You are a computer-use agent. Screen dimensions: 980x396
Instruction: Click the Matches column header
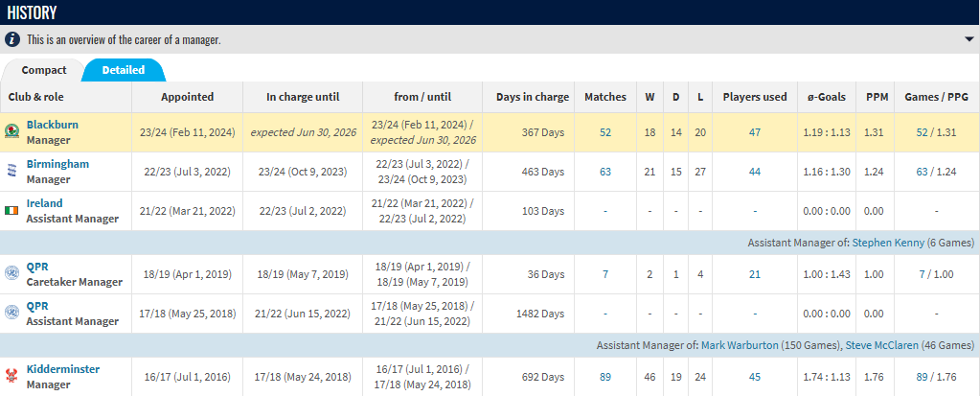click(x=605, y=97)
